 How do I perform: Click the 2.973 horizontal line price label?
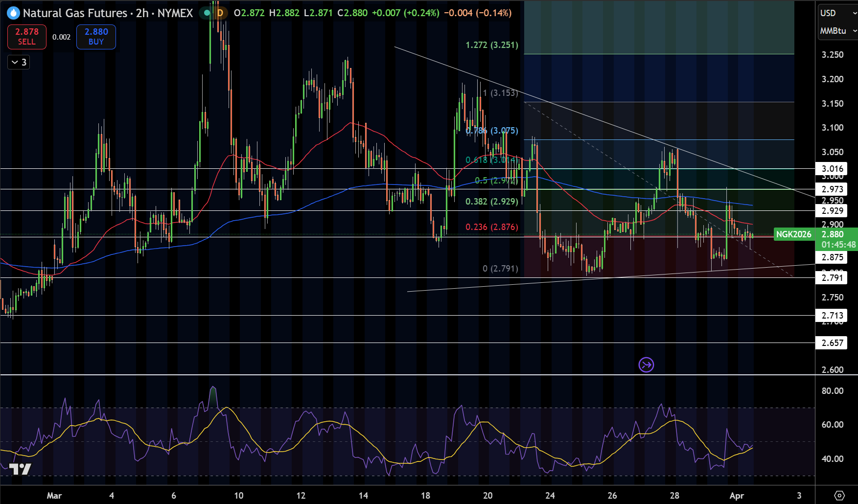tap(832, 189)
